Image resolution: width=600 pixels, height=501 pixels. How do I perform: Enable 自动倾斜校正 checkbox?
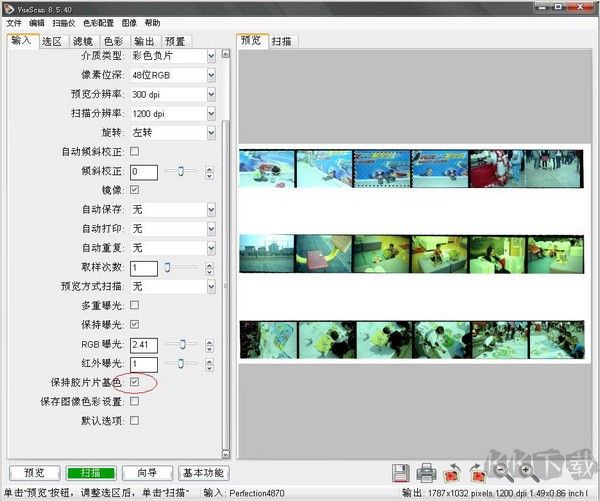click(x=134, y=151)
